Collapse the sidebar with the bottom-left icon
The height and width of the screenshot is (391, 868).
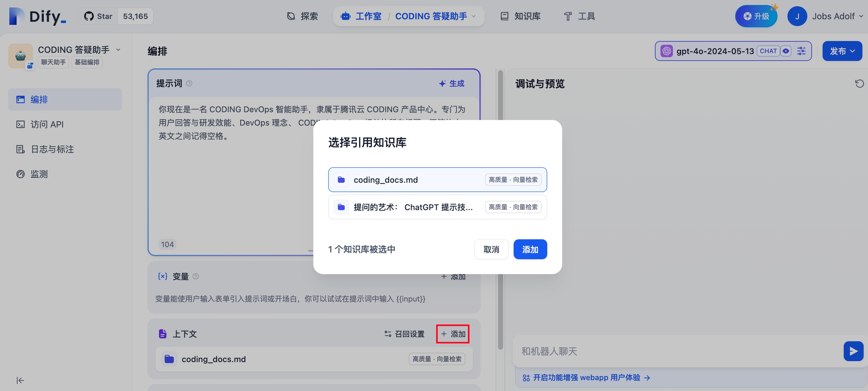(x=20, y=380)
